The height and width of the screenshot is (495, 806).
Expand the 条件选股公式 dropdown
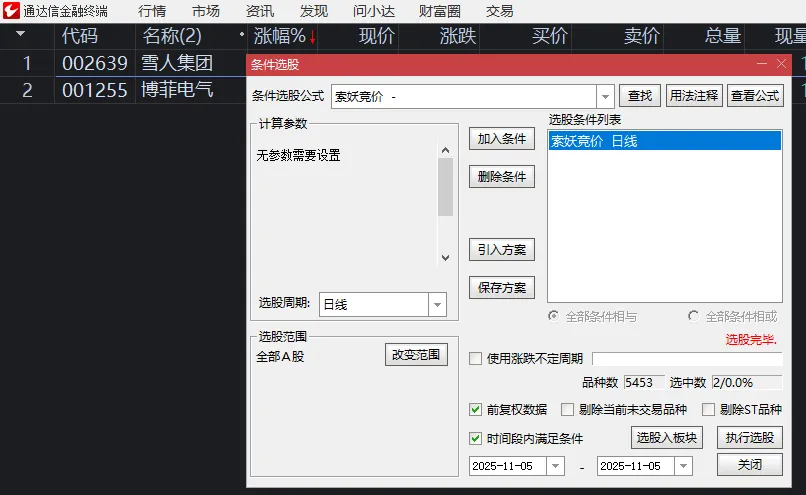(605, 96)
